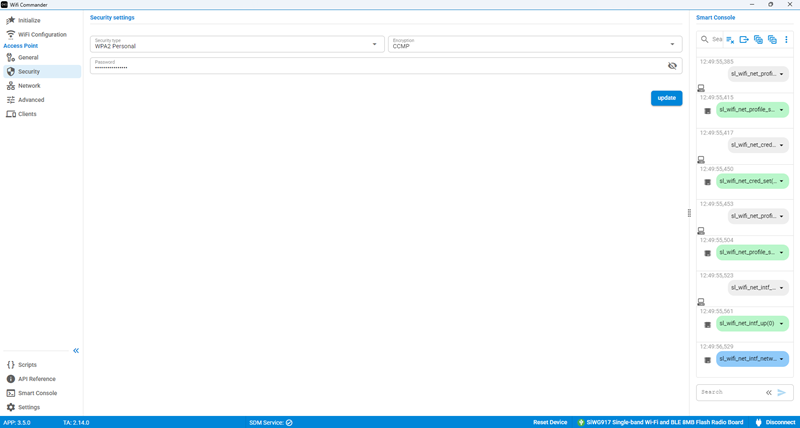Click the Smart Console top search field
This screenshot has height=428, width=800.
click(717, 39)
